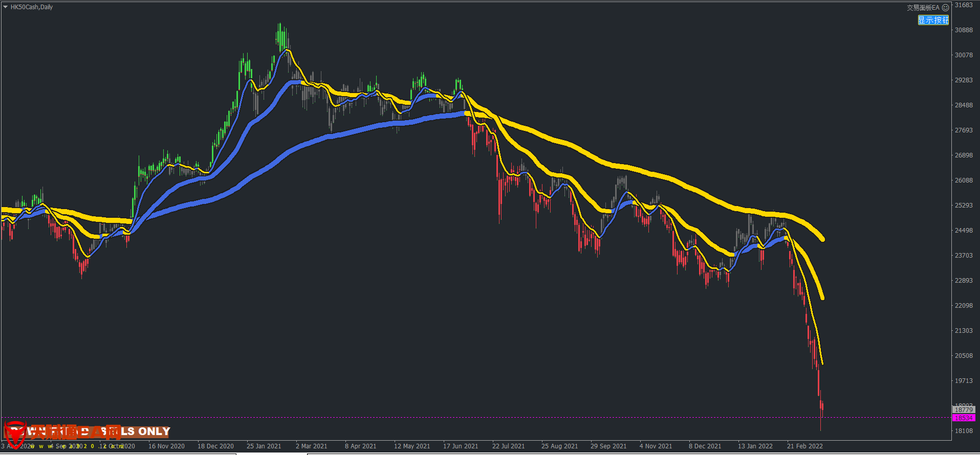The image size is (980, 455).
Task: Click the red bull logo watermark
Action: point(15,434)
